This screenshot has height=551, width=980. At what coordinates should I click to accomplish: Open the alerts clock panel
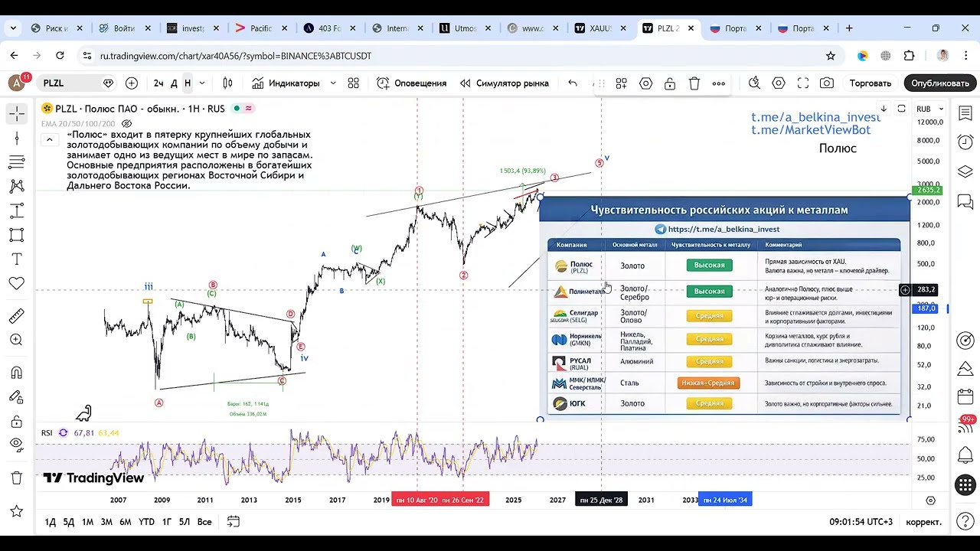965,142
